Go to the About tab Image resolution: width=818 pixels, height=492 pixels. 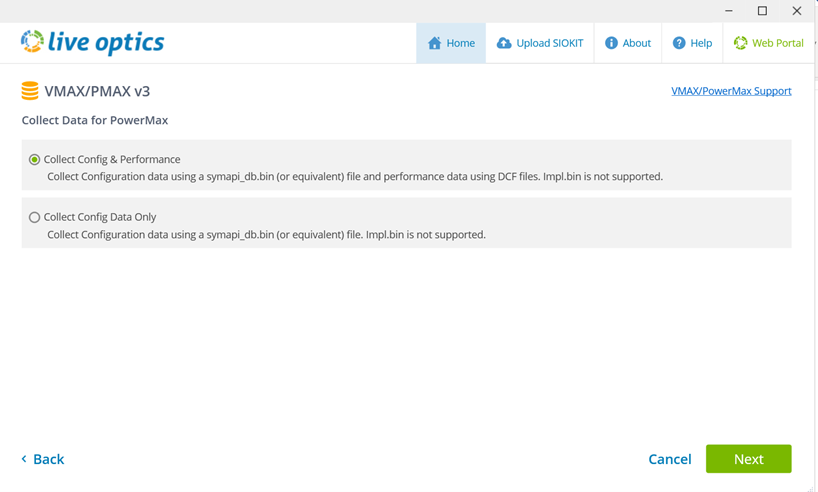(628, 43)
